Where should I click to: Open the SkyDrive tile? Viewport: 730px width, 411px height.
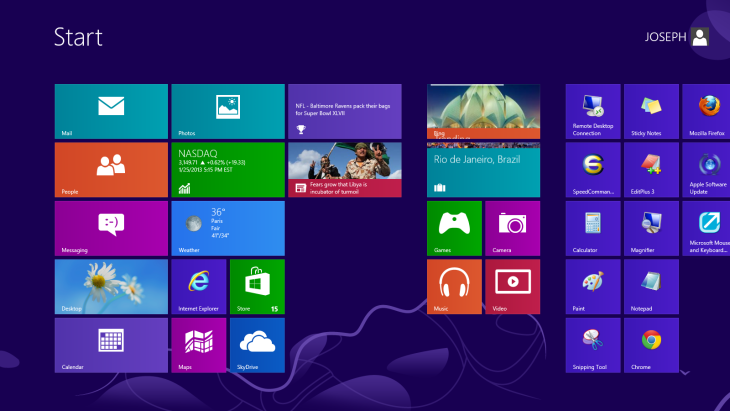click(x=257, y=345)
